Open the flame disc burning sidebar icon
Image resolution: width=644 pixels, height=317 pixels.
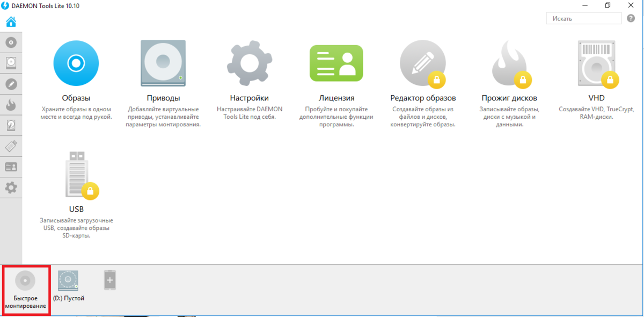[11, 105]
